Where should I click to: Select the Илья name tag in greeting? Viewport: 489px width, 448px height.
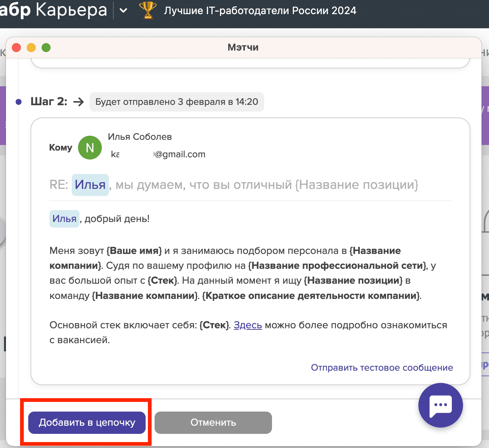click(64, 219)
